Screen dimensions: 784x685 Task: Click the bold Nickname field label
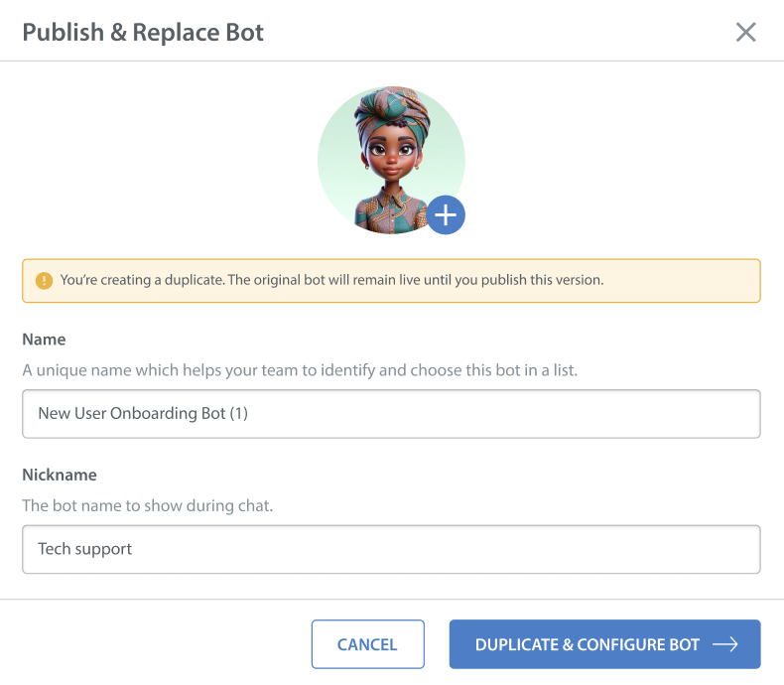60,475
